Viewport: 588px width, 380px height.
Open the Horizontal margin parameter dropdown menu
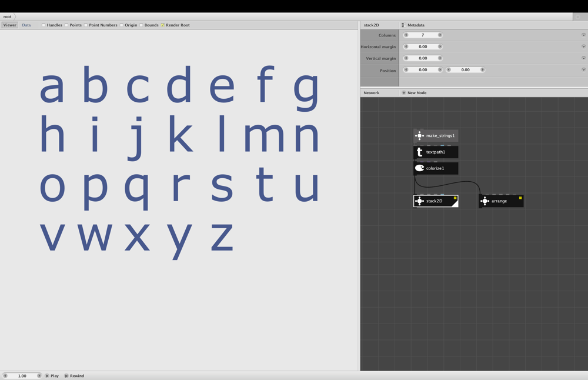click(583, 46)
